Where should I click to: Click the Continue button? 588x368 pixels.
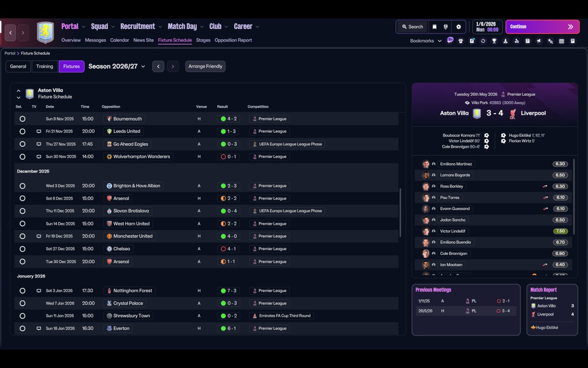[543, 27]
